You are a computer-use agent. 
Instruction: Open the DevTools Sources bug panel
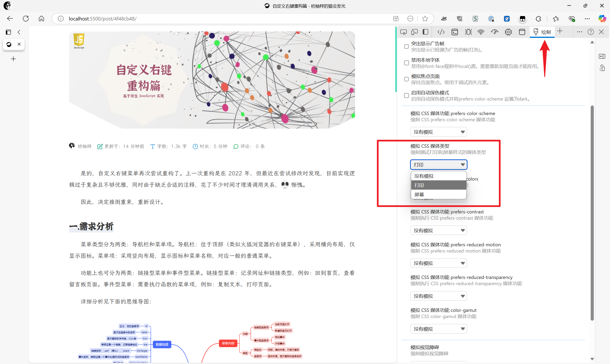468,32
